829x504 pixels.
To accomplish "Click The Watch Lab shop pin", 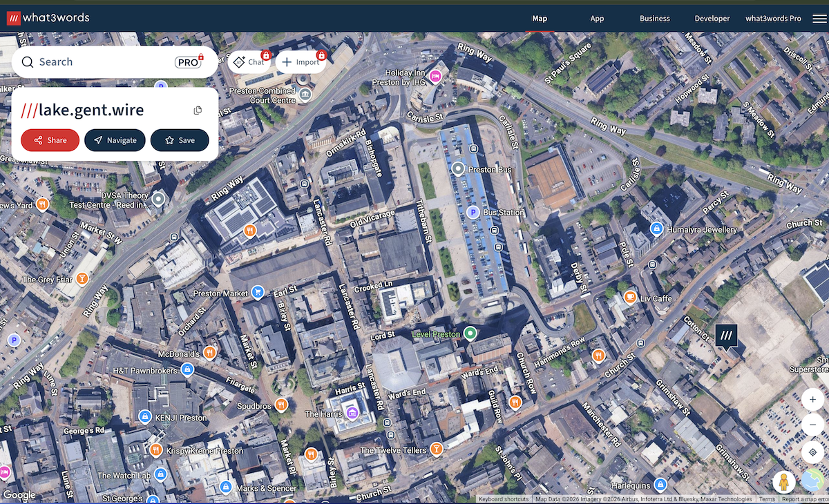I will click(161, 474).
